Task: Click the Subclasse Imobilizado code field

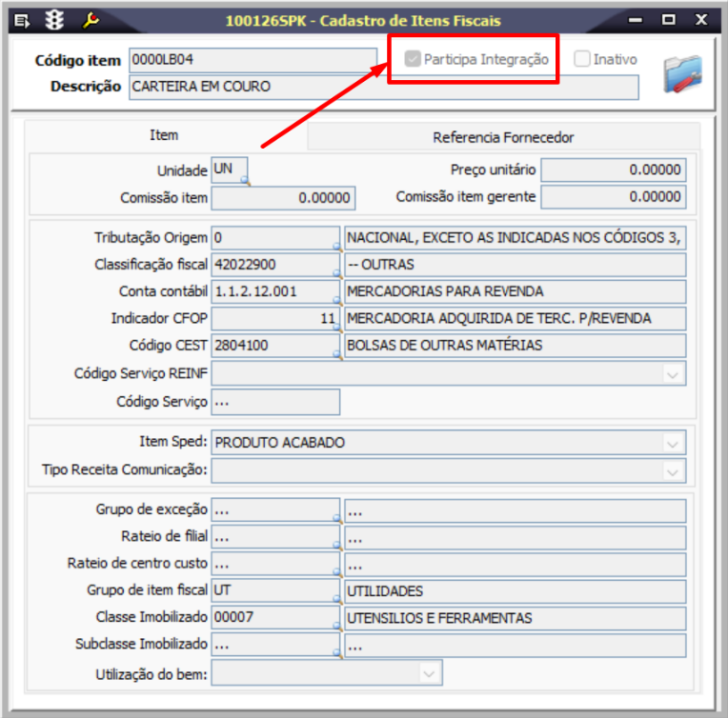Action: pyautogui.click(x=275, y=645)
